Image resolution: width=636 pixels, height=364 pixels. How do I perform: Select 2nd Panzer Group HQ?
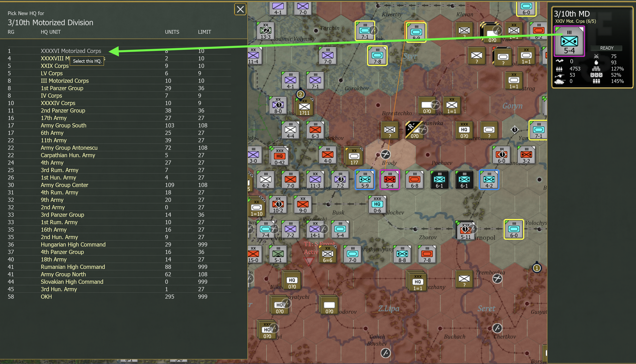[119, 110]
